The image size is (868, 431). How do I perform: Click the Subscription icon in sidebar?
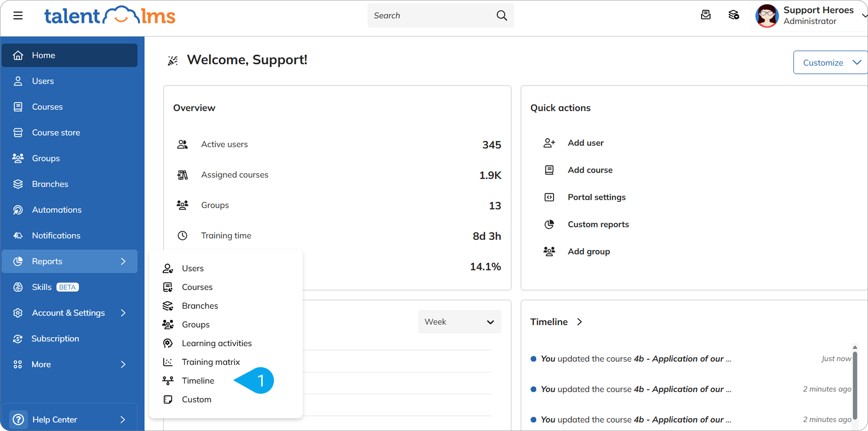coord(18,339)
